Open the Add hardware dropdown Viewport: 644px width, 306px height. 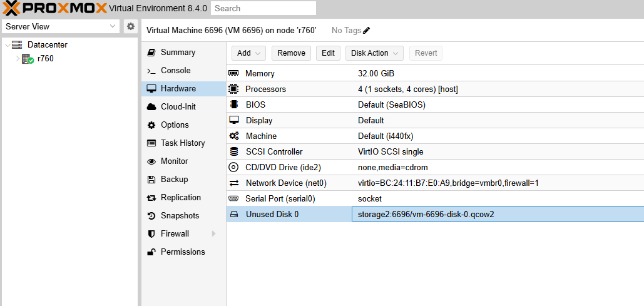point(249,53)
